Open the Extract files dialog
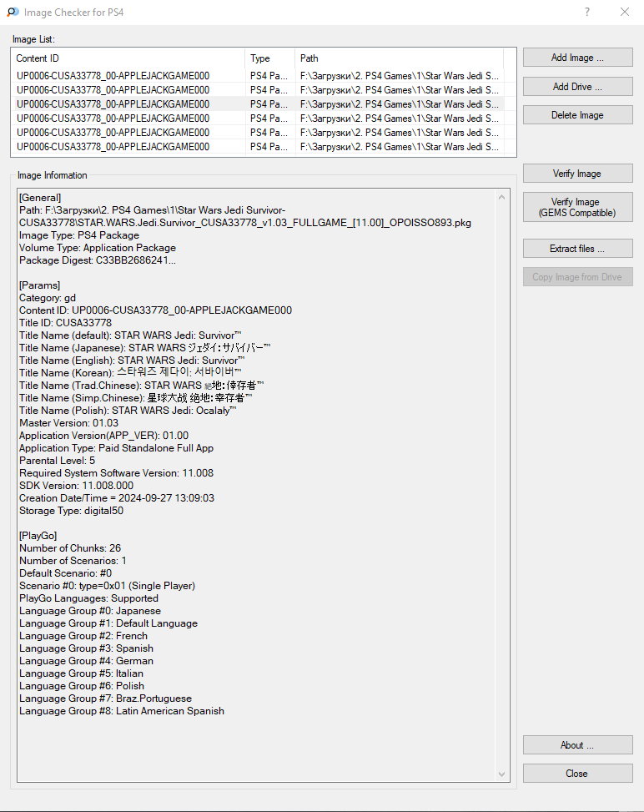This screenshot has height=812, width=644. click(x=578, y=249)
